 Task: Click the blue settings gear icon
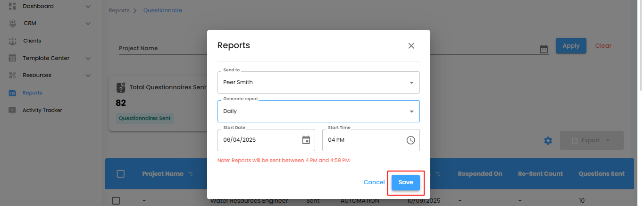click(548, 140)
